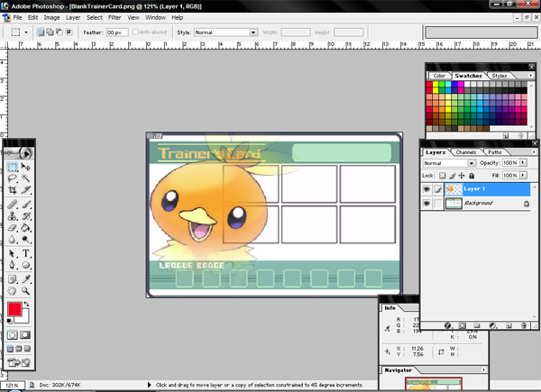Select the Clone Stamp tool

click(x=13, y=216)
